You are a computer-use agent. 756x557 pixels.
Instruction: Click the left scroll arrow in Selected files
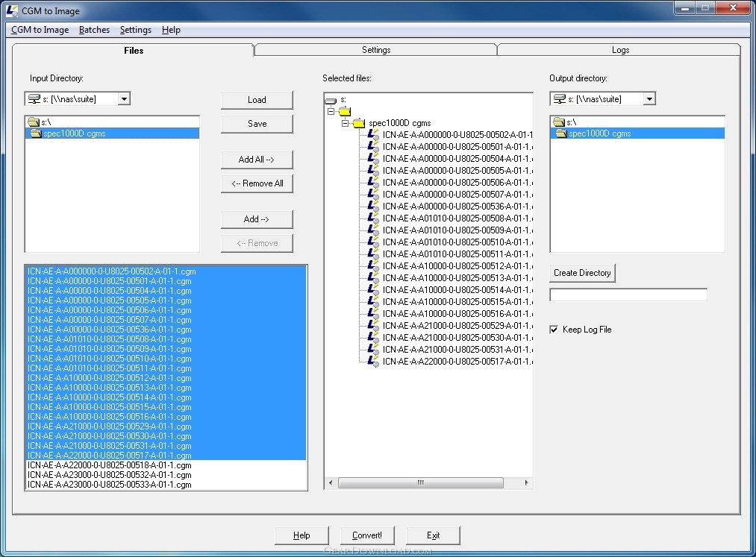(x=331, y=482)
